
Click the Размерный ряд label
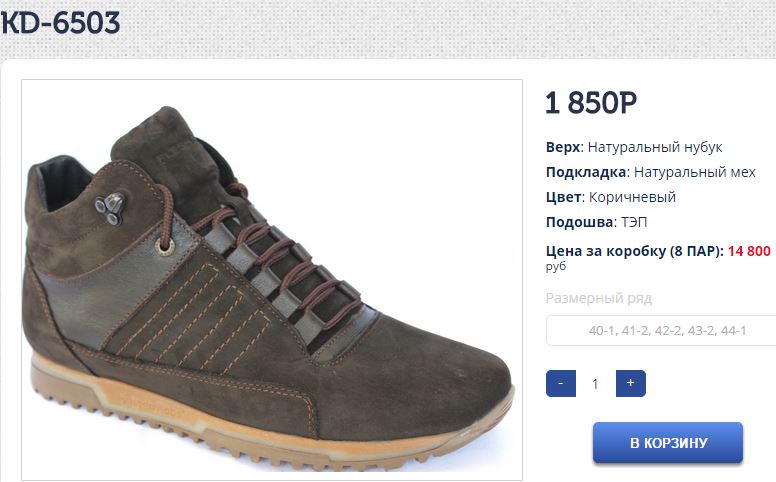599,298
